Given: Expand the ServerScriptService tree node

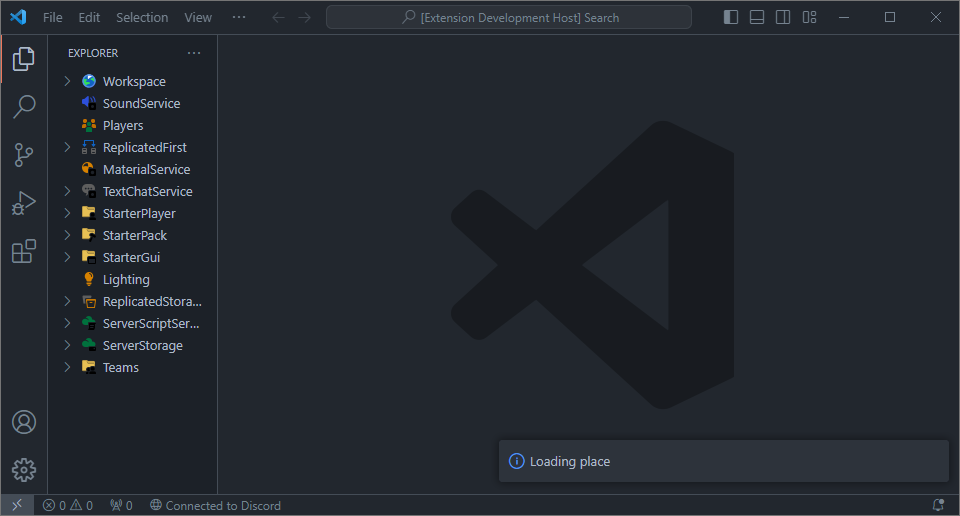Looking at the screenshot, I should pyautogui.click(x=67, y=323).
